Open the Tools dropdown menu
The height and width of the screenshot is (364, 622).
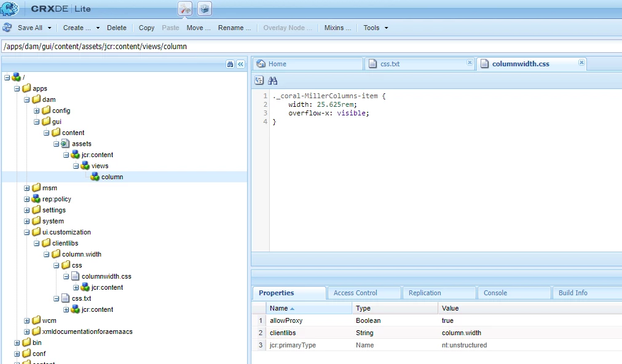tap(376, 28)
